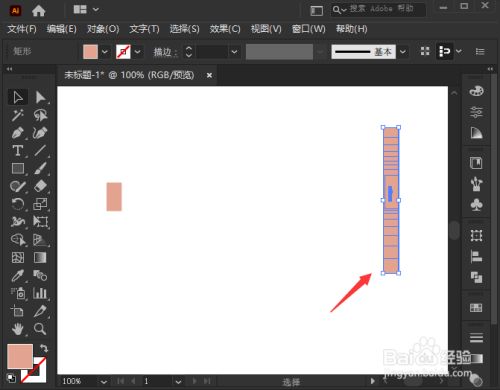
Task: Select the Warp tool
Action: tap(17, 222)
